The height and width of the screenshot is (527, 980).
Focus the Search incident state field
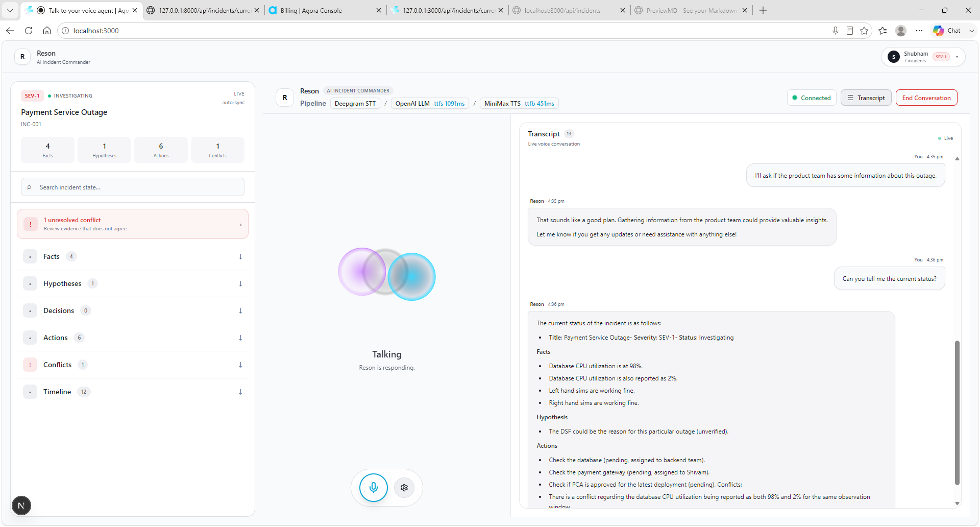click(x=133, y=187)
